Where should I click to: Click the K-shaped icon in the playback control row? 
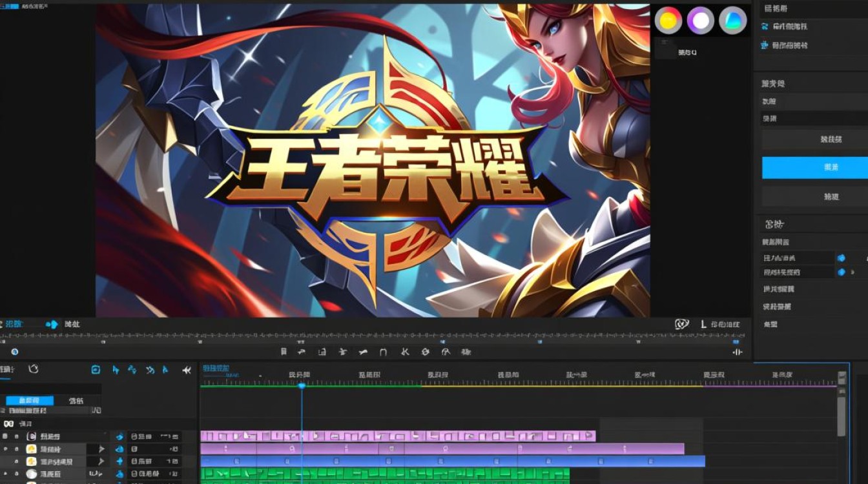405,352
